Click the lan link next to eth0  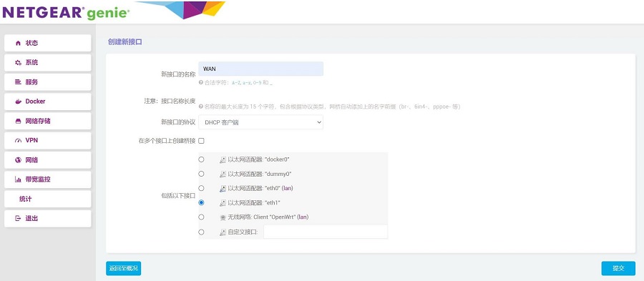pos(288,188)
